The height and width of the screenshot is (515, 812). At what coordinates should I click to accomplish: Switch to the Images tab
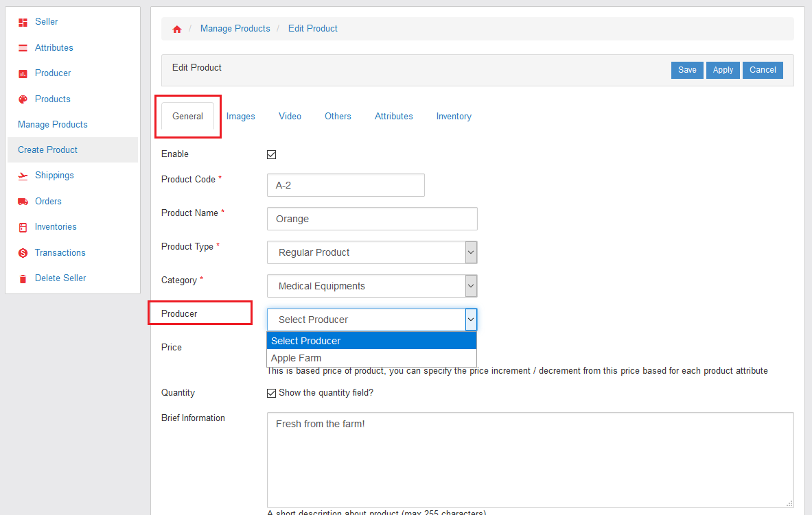tap(241, 117)
